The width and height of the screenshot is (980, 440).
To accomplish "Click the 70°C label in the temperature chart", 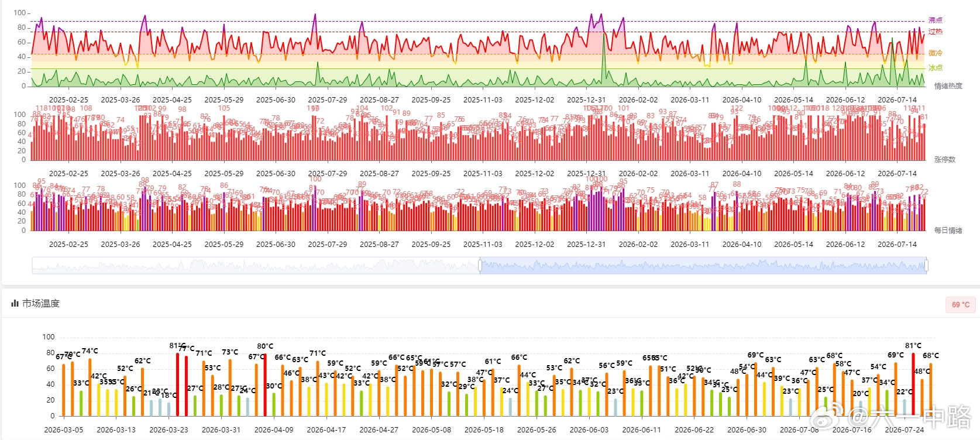I will coord(73,354).
